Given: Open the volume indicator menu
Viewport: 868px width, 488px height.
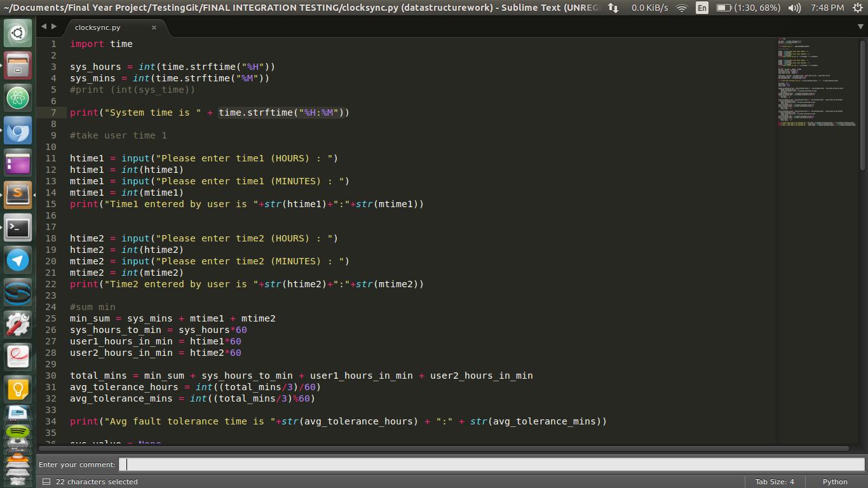Looking at the screenshot, I should pyautogui.click(x=794, y=8).
